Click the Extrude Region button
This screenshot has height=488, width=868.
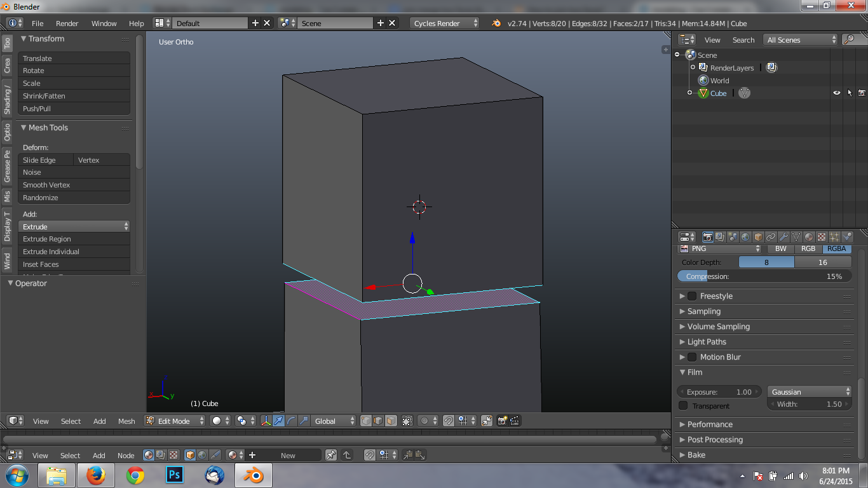coord(74,239)
